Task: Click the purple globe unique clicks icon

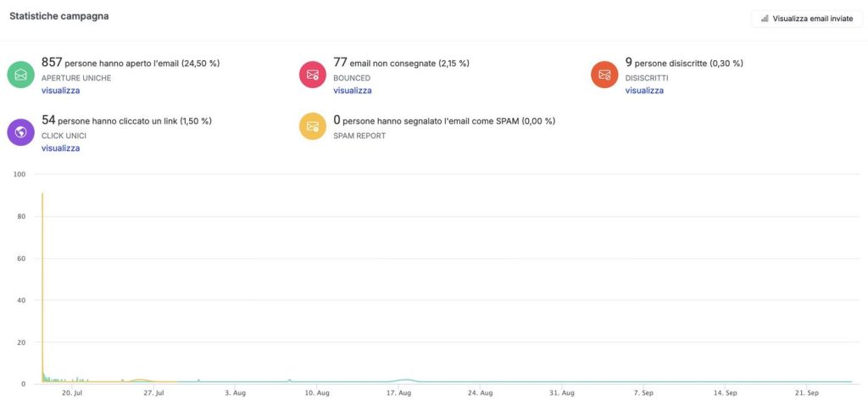Action: click(21, 132)
